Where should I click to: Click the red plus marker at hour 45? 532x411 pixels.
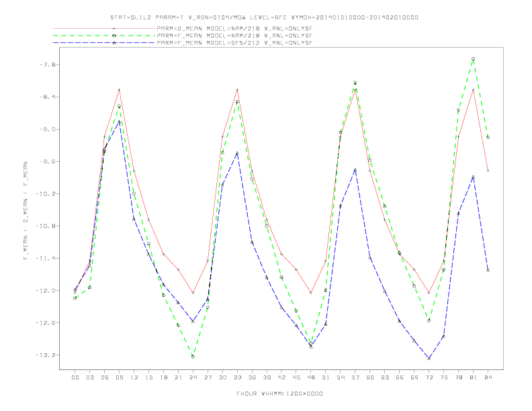[296, 269]
